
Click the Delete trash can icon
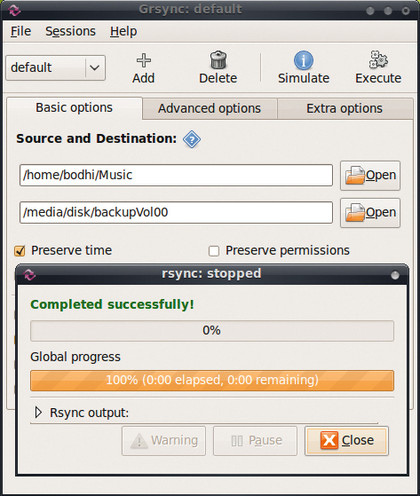coord(218,60)
